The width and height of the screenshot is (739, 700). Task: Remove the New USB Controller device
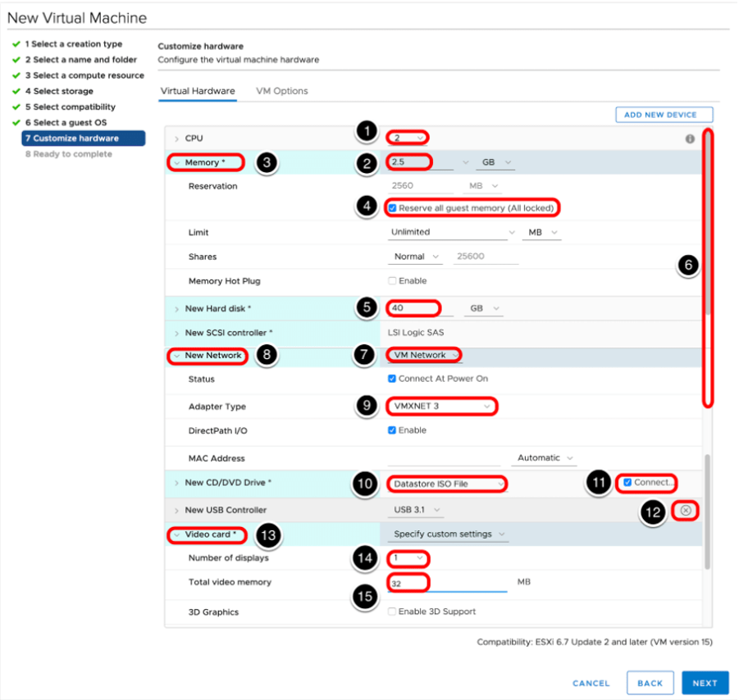click(x=686, y=510)
